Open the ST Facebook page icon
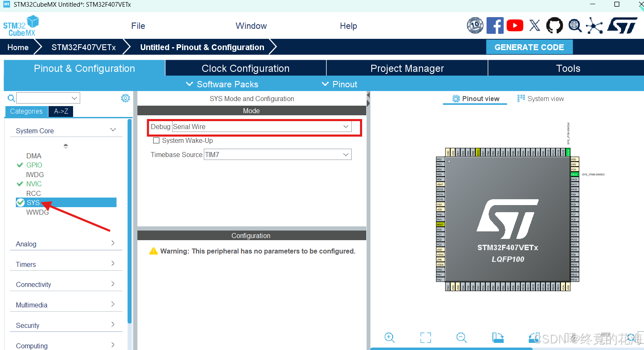Image resolution: width=644 pixels, height=350 pixels. point(495,25)
